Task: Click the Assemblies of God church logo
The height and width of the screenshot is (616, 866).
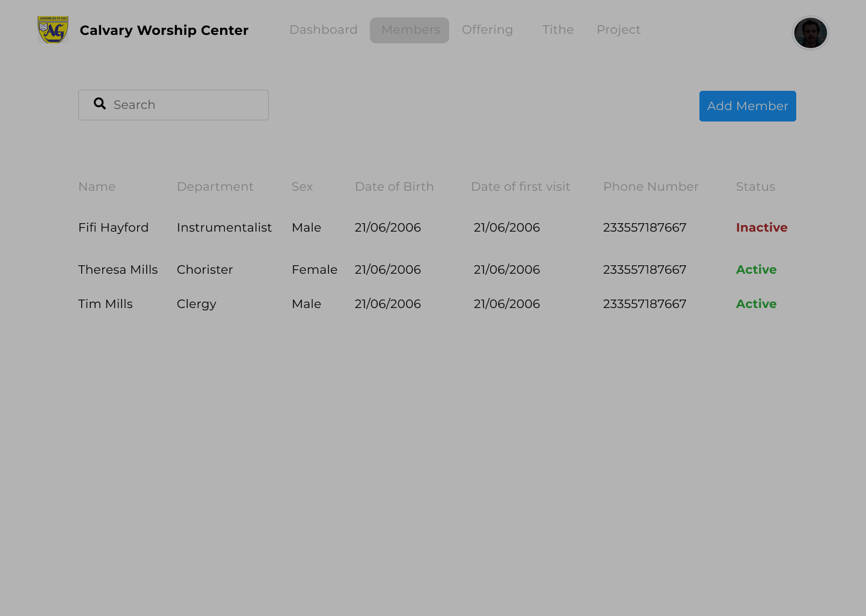Action: click(x=52, y=28)
